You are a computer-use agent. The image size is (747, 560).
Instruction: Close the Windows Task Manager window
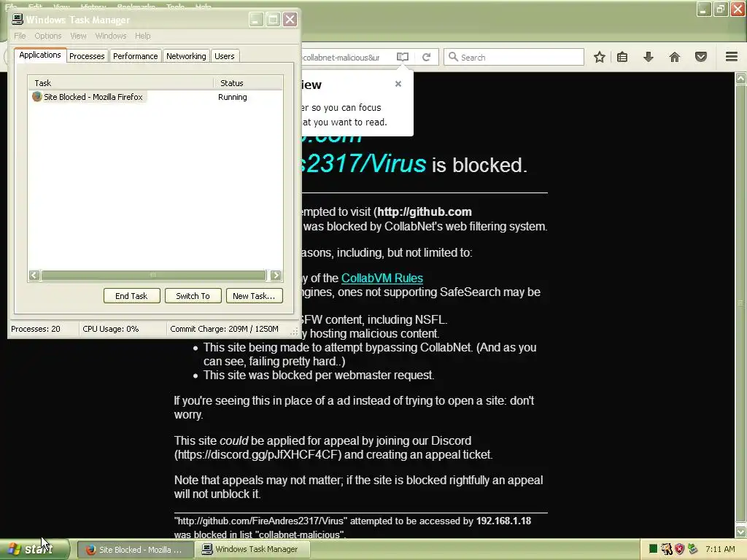point(290,20)
